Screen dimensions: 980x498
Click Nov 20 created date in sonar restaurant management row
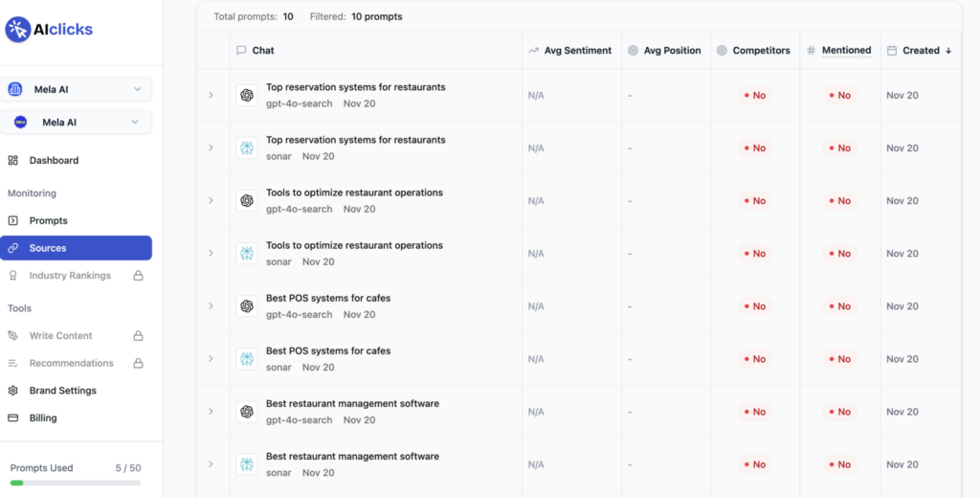click(902, 464)
